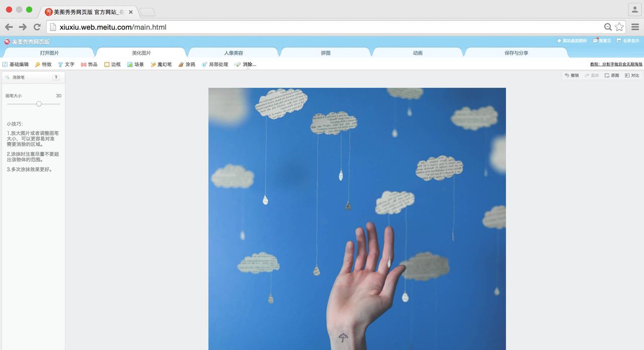Click the brush size value 30
This screenshot has width=644, height=350.
pyautogui.click(x=58, y=96)
